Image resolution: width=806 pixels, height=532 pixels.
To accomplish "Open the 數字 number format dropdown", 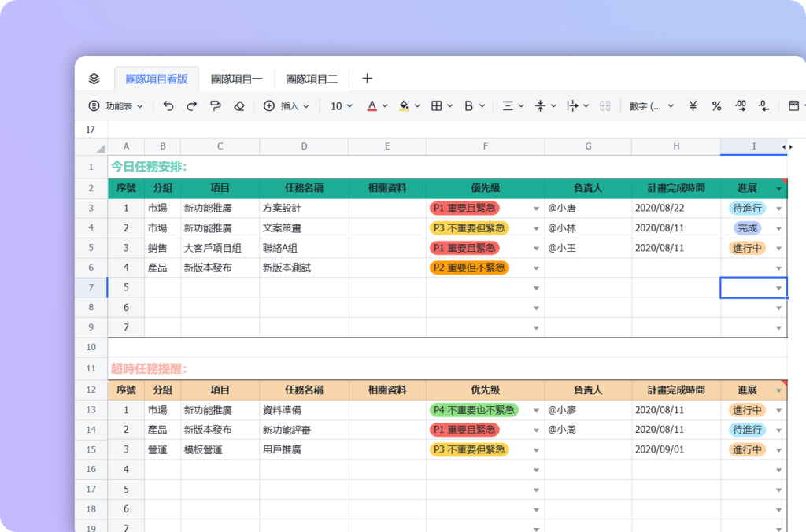I will (652, 106).
